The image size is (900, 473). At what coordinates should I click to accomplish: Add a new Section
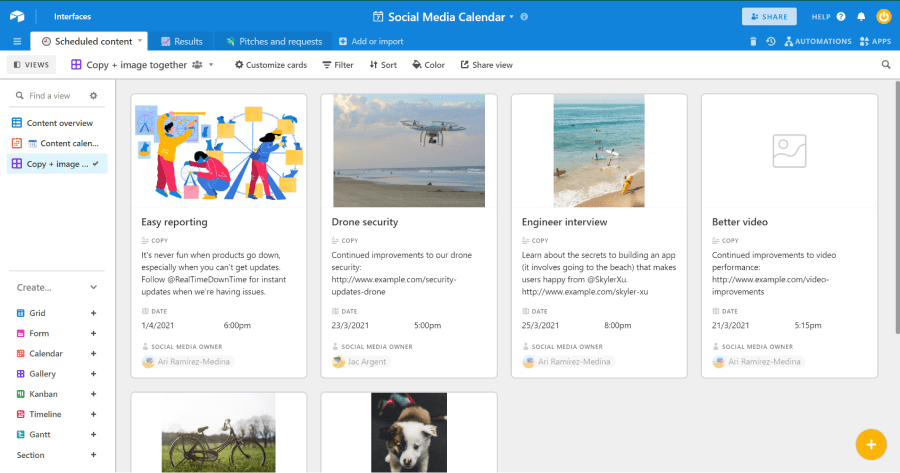coord(93,455)
